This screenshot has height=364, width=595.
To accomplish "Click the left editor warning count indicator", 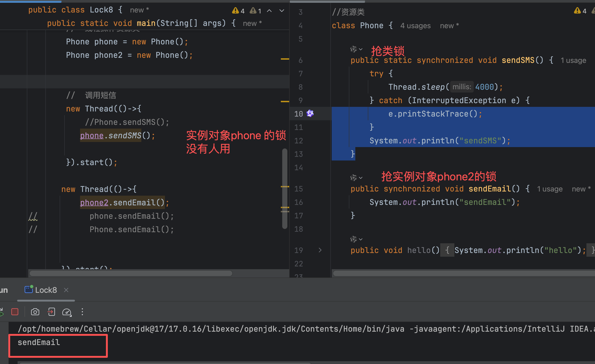I will point(238,11).
